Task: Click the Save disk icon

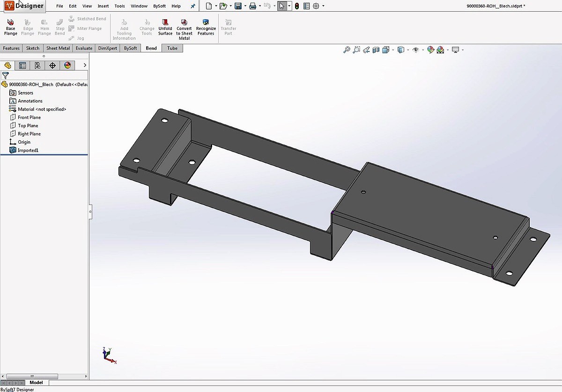Action: 238,6
